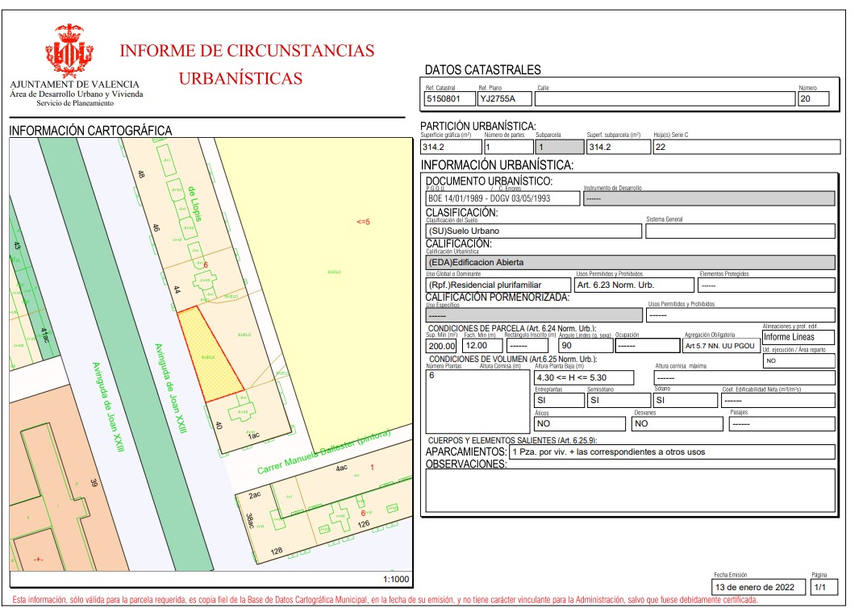Click the DATOS CATASTRALES heading
The width and height of the screenshot is (863, 616).
tap(482, 70)
